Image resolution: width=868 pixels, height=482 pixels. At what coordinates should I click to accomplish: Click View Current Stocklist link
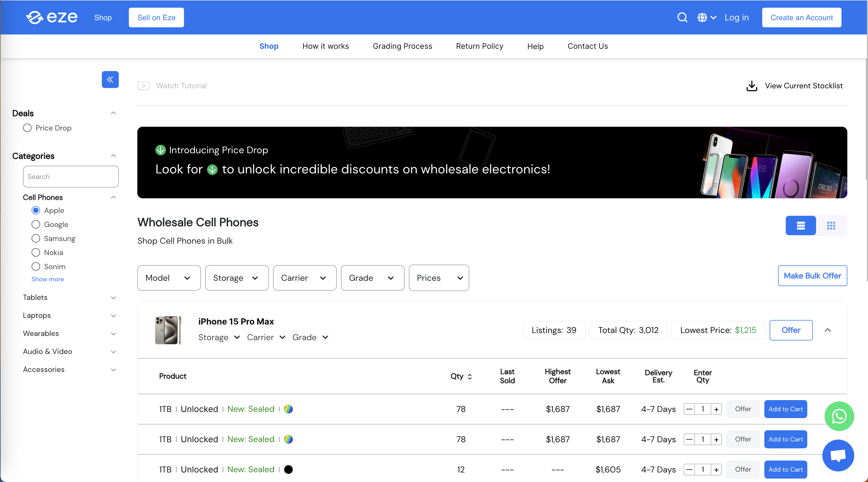[x=804, y=86]
